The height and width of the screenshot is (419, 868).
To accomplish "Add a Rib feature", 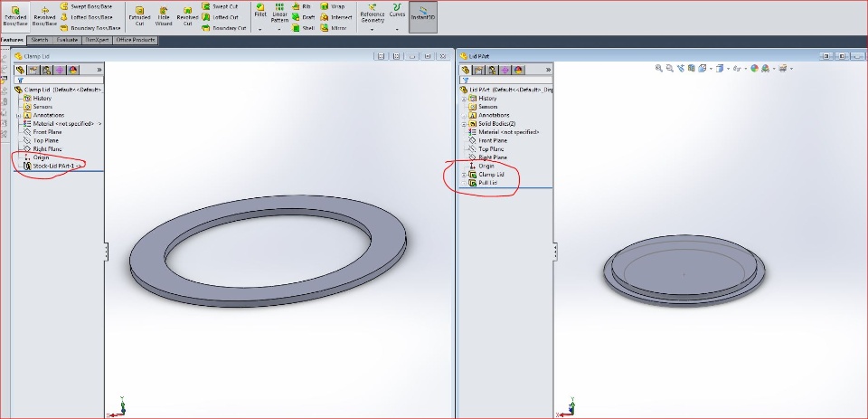I will pos(301,6).
